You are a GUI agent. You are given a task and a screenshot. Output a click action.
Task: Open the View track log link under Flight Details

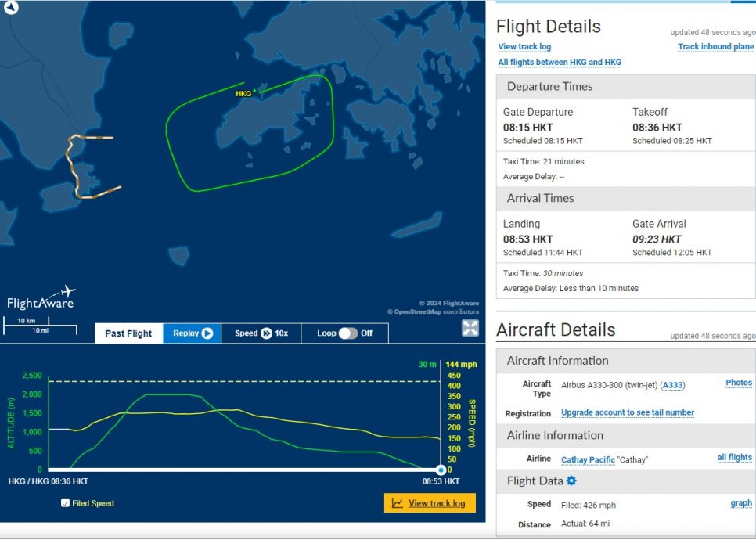click(524, 47)
